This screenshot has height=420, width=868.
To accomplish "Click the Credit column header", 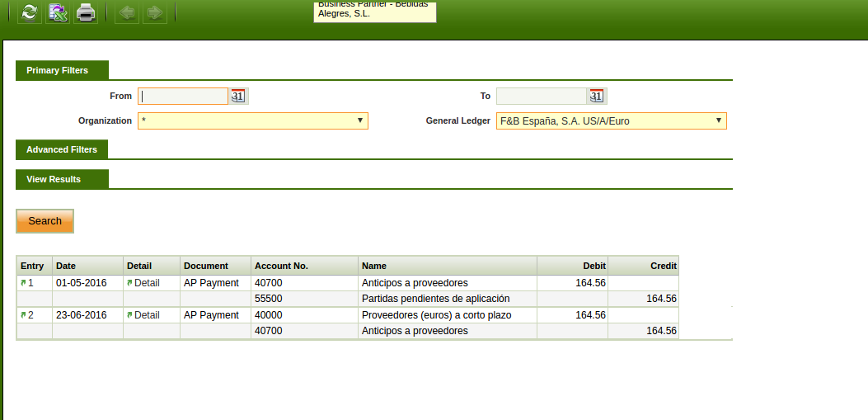I will 643,266.
